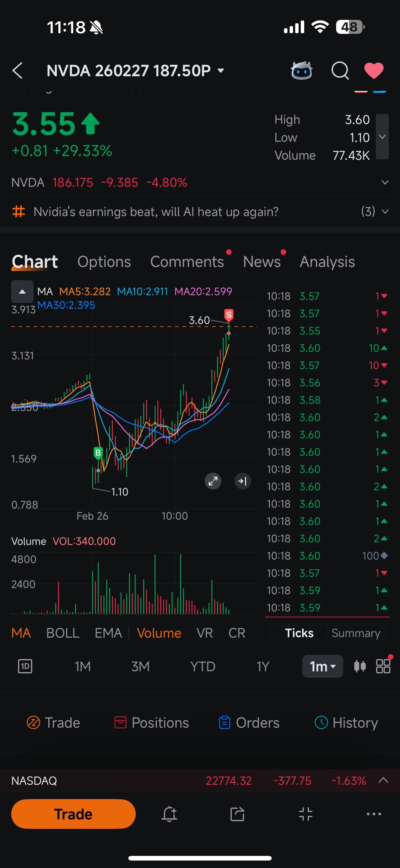
Task: Enable the MA indicator
Action: pyautogui.click(x=21, y=633)
